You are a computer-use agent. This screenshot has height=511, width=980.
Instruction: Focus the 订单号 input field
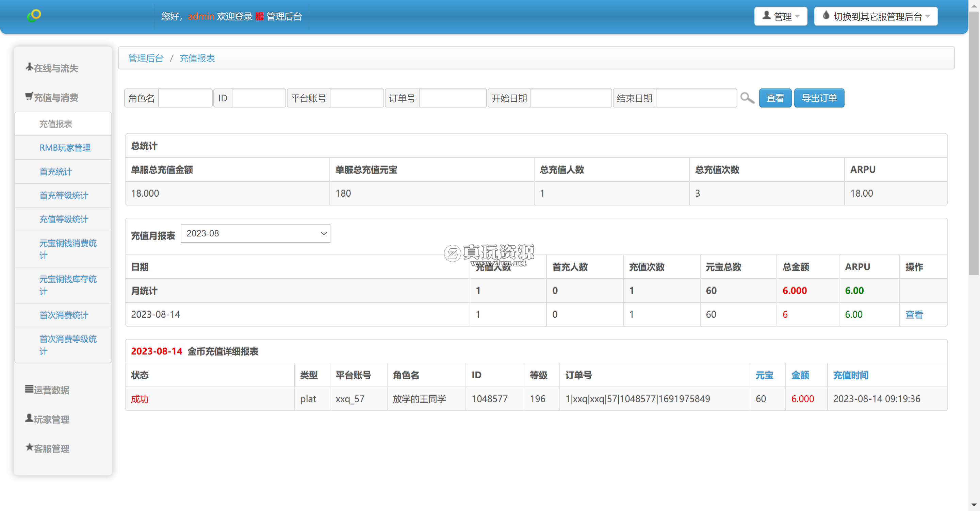453,98
